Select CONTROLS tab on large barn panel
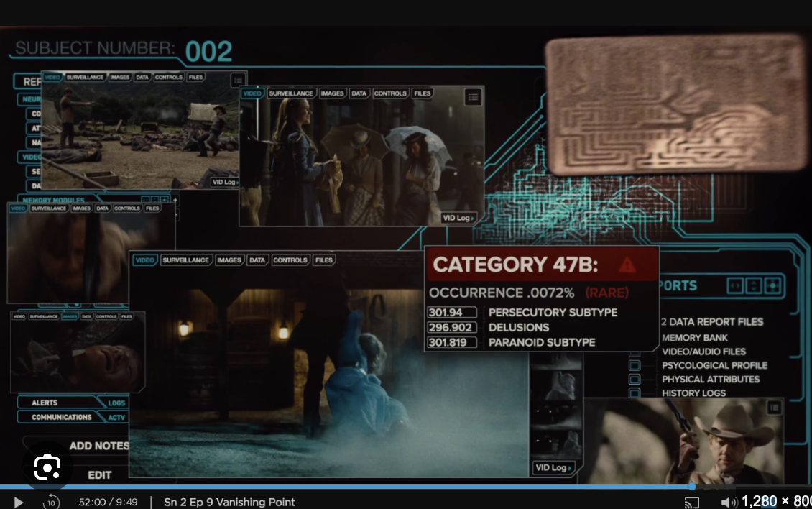812x509 pixels. pyautogui.click(x=290, y=260)
